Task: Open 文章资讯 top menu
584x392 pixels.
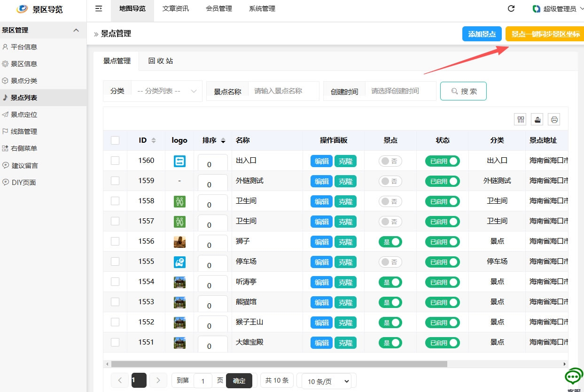Action: click(176, 9)
